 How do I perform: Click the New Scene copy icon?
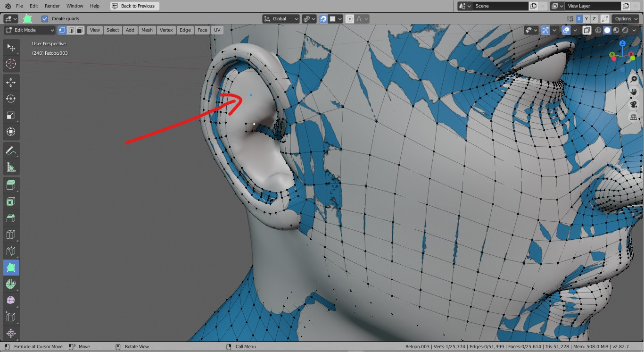coord(533,6)
